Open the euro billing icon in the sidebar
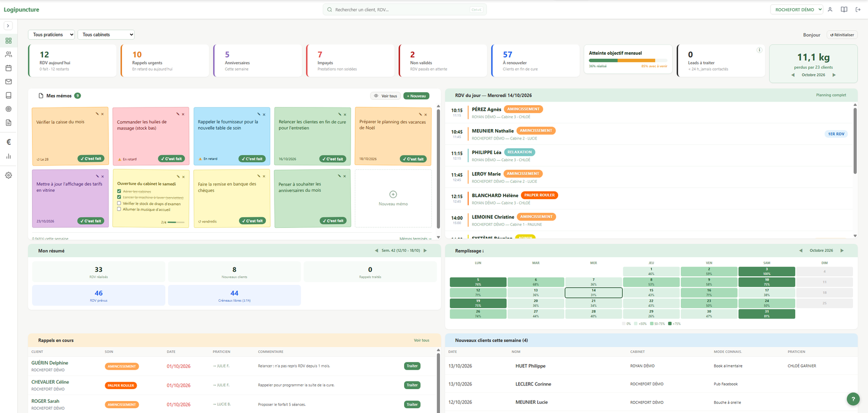This screenshot has width=868, height=413. click(x=8, y=142)
